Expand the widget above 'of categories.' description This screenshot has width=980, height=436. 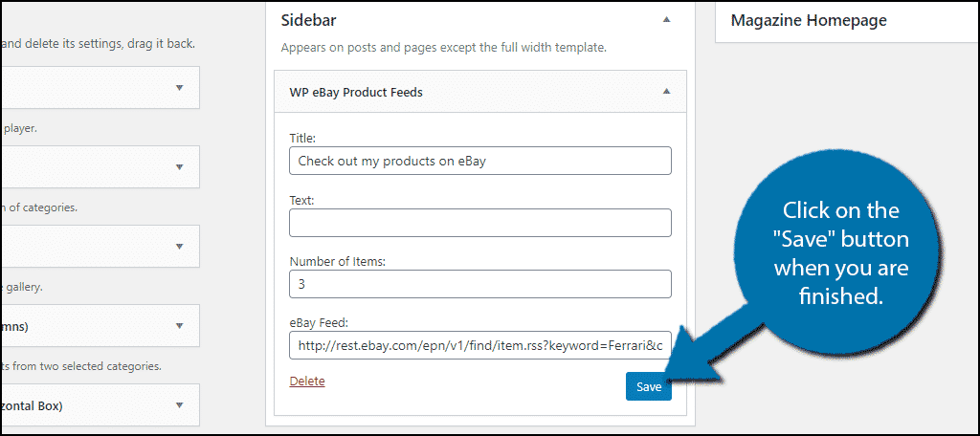pyautogui.click(x=179, y=166)
